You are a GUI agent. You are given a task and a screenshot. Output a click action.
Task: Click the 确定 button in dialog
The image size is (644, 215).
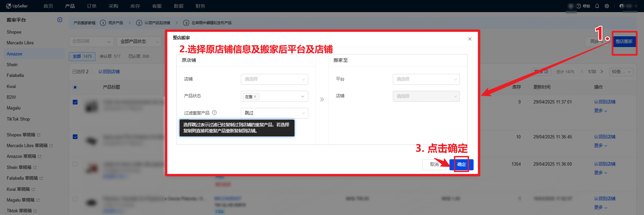[x=462, y=165]
